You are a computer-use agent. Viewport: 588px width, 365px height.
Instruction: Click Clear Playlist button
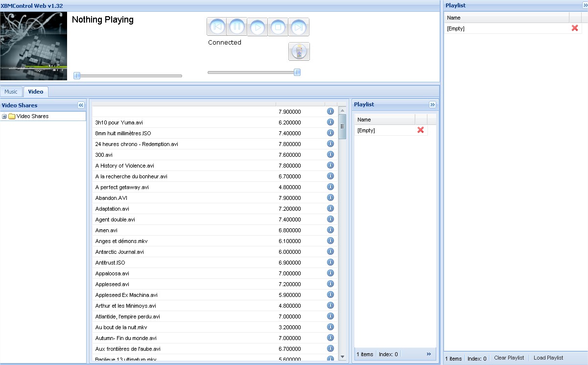(509, 358)
